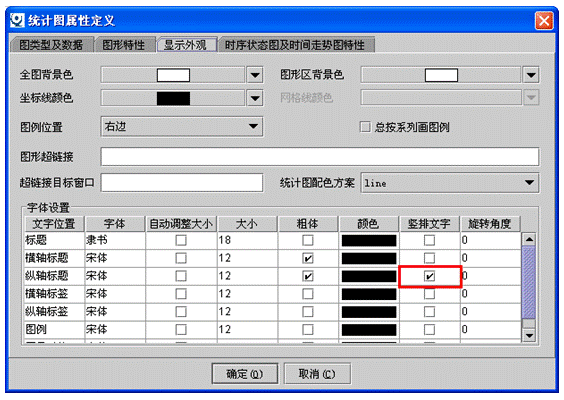Image resolution: width=564 pixels, height=400 pixels.
Task: Switch to the 图形特性 tab
Action: click(124, 45)
